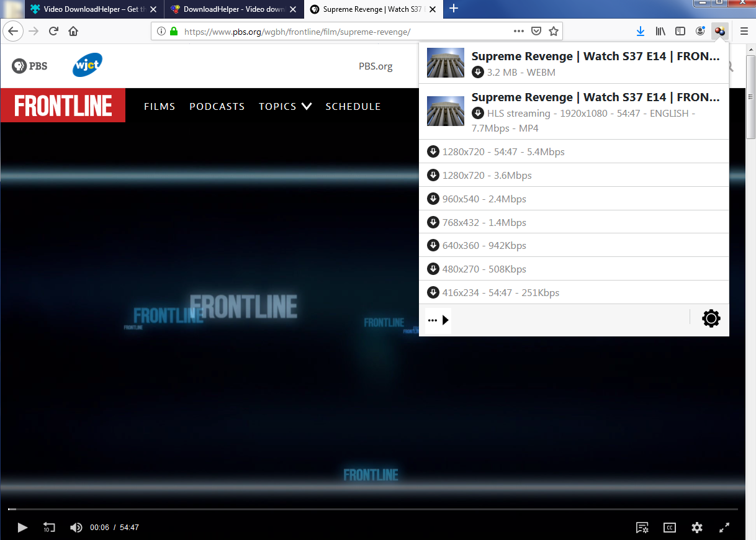Close the DownloadHelper - Video down tab
The height and width of the screenshot is (540, 756).
[293, 9]
